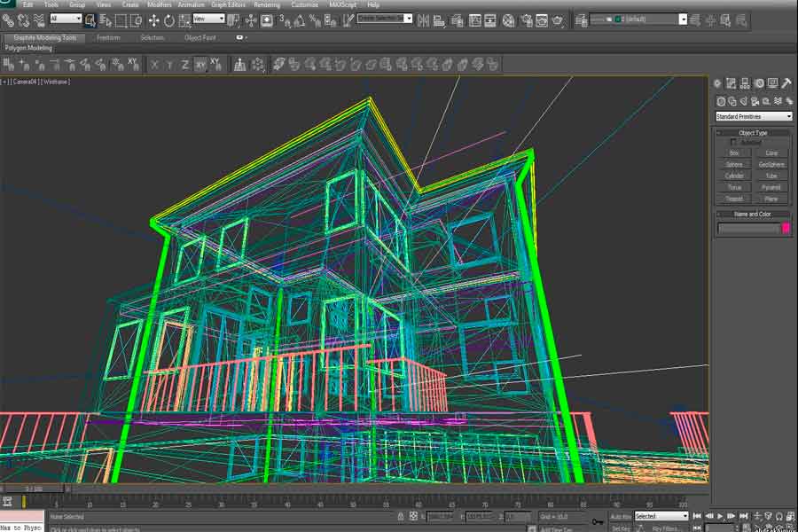Viewport: 798px width, 532px height.
Task: Click the Mirror tool icon
Action: coord(423,20)
